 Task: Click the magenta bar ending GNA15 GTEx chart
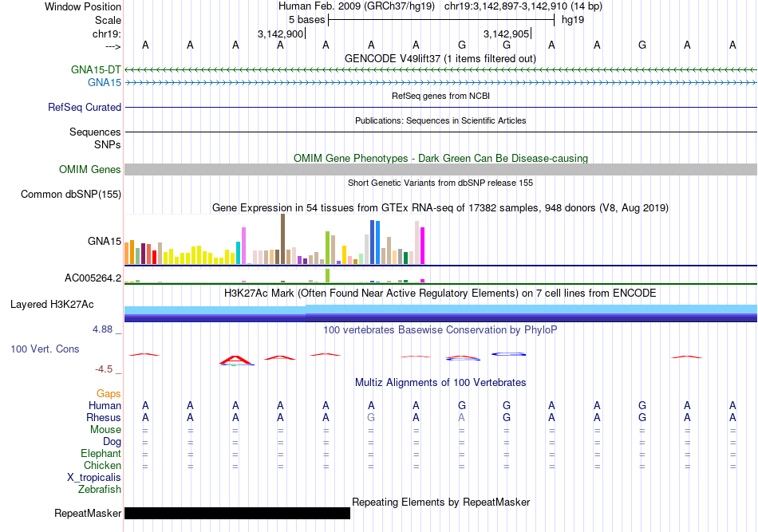point(423,246)
